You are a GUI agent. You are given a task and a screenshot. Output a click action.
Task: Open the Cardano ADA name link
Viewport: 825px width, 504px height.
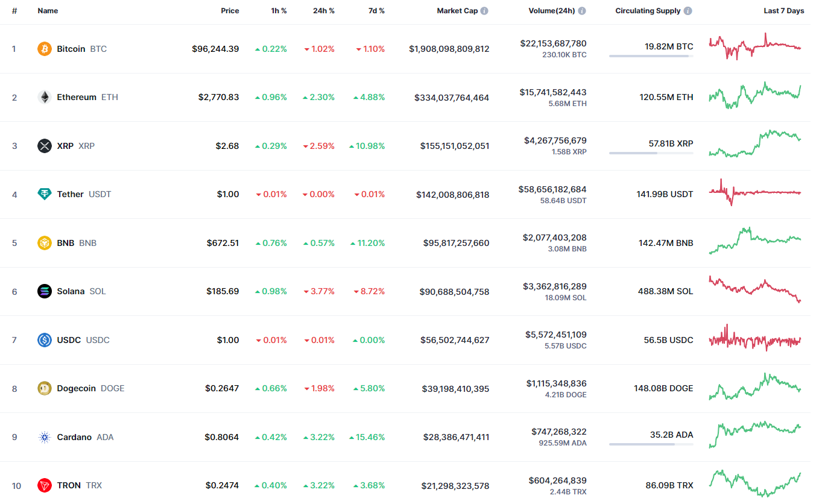point(74,437)
